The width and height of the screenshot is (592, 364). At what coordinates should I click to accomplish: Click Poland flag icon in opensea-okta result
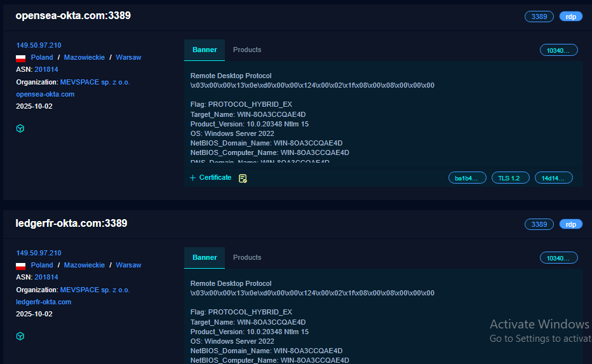point(21,58)
